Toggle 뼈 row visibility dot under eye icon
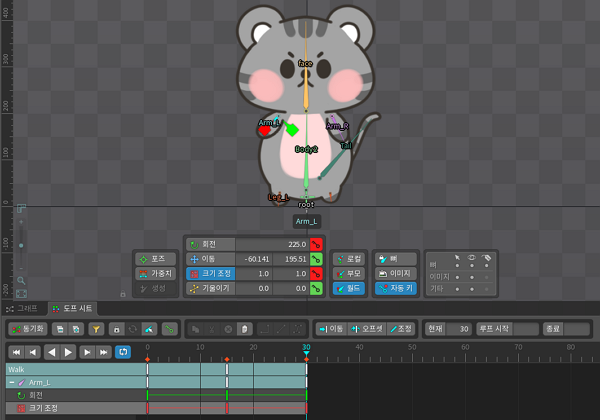 472,265
